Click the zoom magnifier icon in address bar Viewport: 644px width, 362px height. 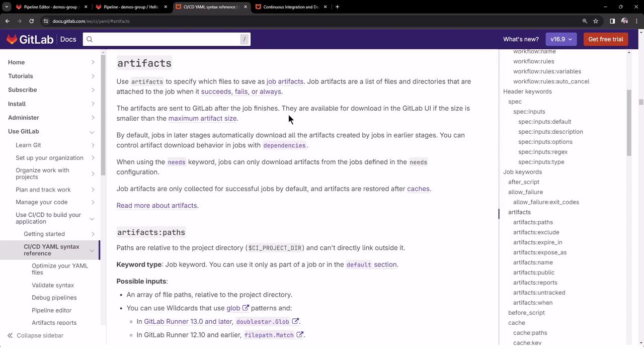[585, 21]
